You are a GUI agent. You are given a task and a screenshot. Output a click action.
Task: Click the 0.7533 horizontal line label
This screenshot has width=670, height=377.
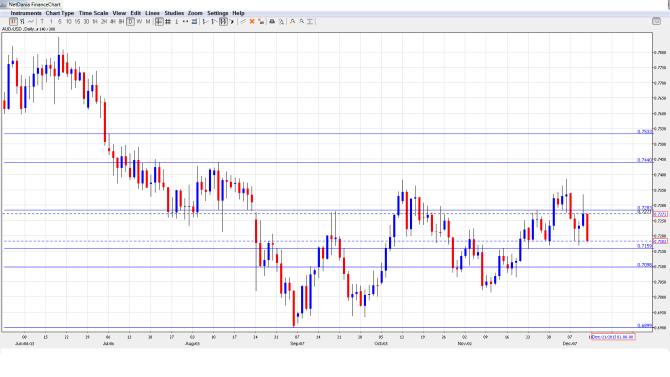645,132
